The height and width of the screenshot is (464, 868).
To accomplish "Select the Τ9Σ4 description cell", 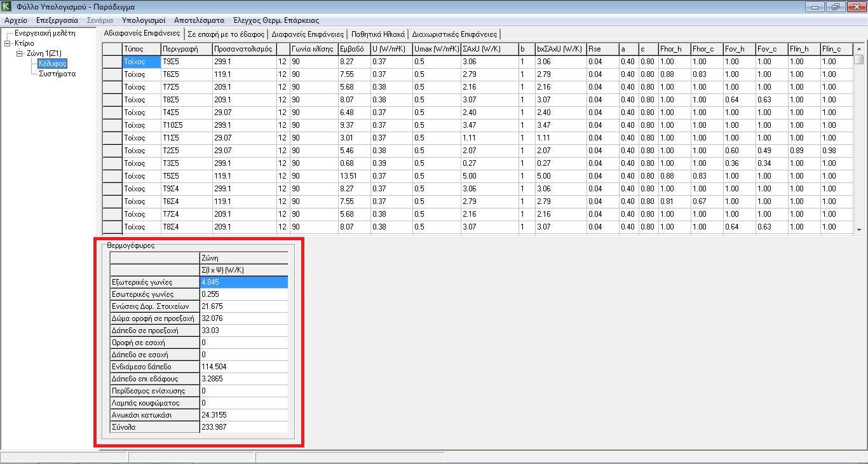I will click(x=186, y=189).
